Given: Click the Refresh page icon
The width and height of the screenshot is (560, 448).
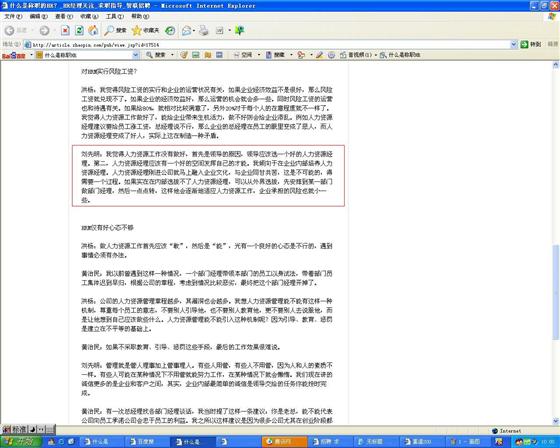Looking at the screenshot, I should tap(79, 31).
